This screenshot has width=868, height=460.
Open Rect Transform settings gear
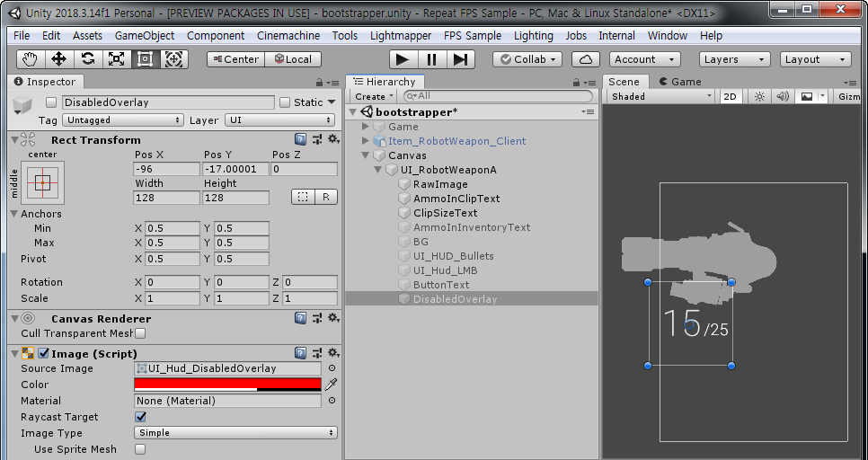333,139
